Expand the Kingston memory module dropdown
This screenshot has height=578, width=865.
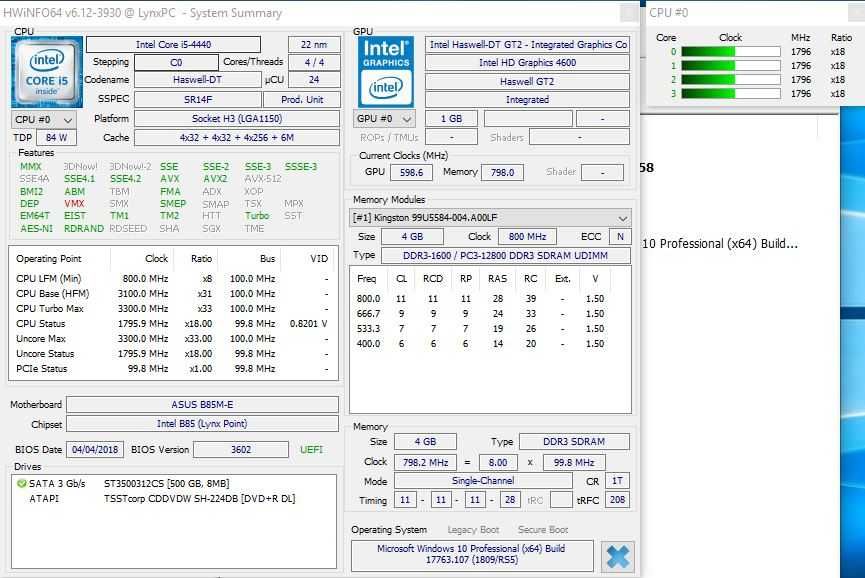(490, 217)
